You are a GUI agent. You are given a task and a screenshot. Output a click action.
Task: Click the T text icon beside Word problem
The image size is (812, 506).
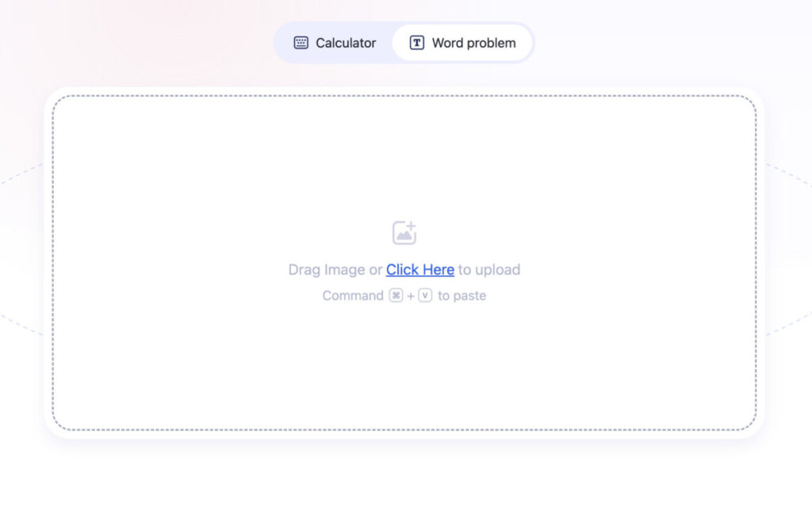coord(417,43)
